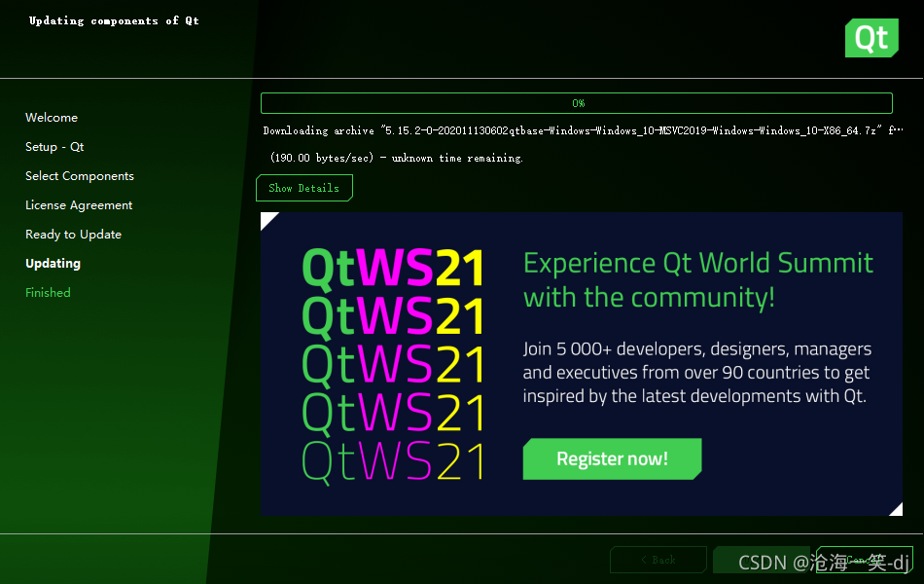The width and height of the screenshot is (924, 584).
Task: Click the '(190.00 bytes/sec)' speed text
Action: (397, 158)
